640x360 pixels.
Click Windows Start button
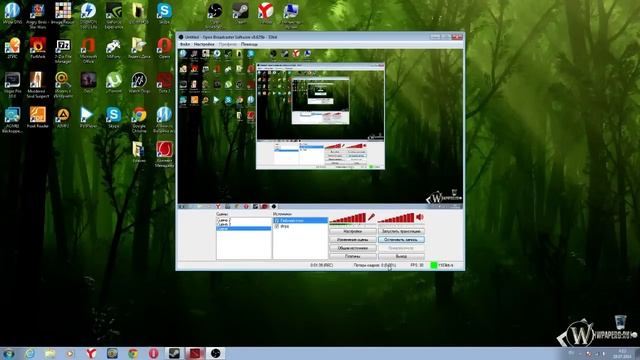[x=9, y=353]
